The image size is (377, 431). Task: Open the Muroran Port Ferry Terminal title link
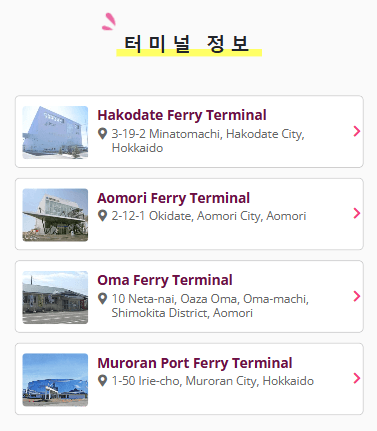point(195,363)
